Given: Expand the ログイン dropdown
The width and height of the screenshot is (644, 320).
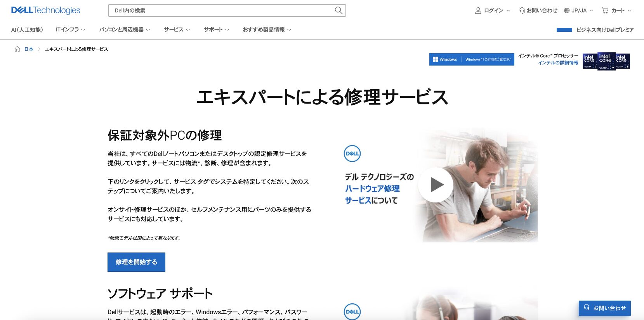Looking at the screenshot, I should tap(496, 10).
